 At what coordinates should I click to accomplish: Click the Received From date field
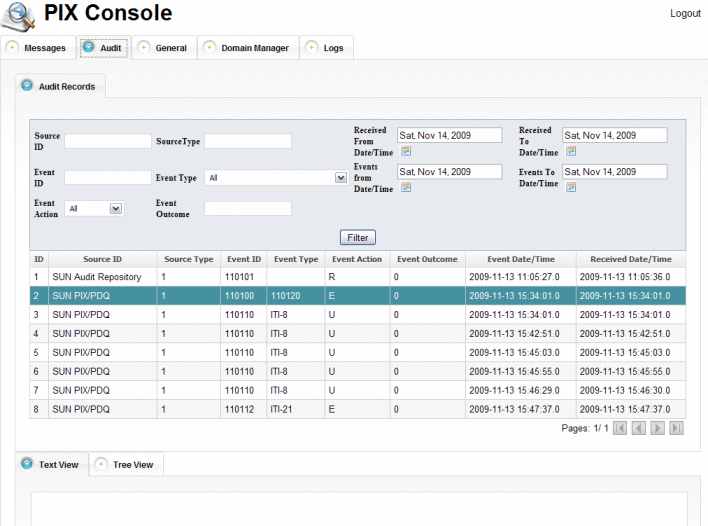click(x=449, y=135)
